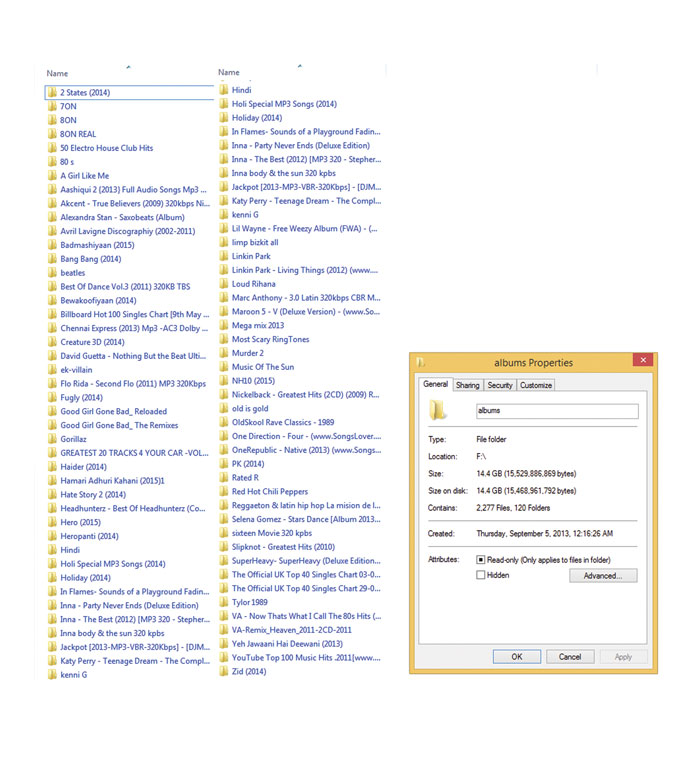Switch to the General tab
Screen dimensions: 700x772
[436, 384]
